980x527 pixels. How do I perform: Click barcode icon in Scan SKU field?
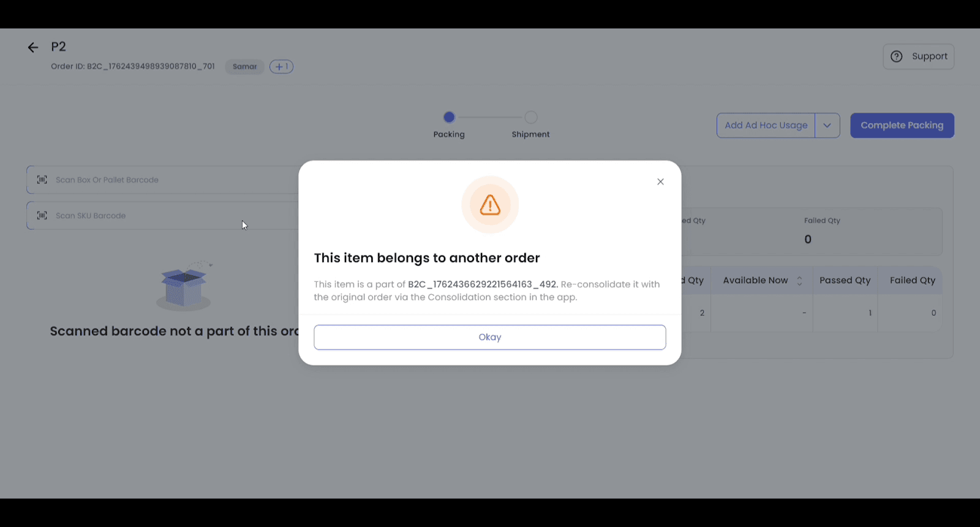[42, 216]
